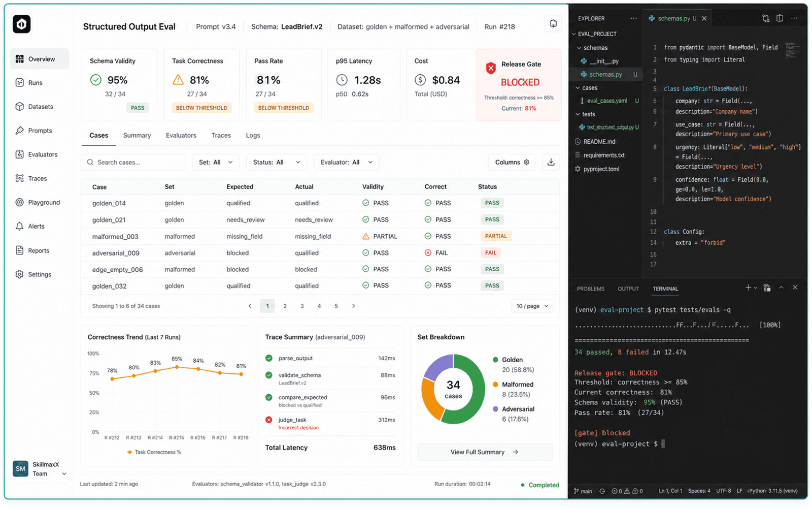This screenshot has height=508, width=812.
Task: Click the errors and warnings status indicator
Action: pyautogui.click(x=627, y=491)
